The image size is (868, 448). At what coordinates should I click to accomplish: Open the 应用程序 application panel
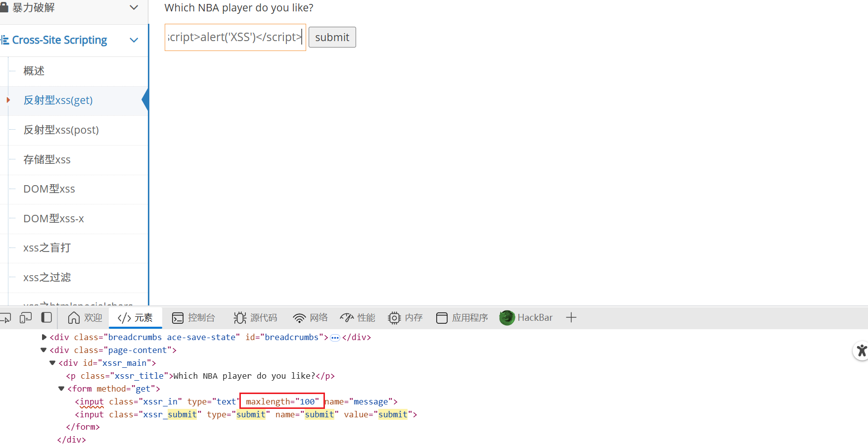pos(462,318)
